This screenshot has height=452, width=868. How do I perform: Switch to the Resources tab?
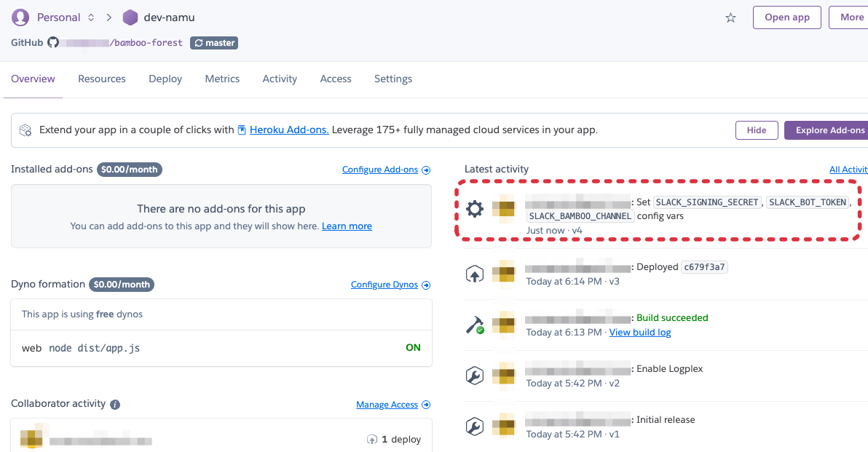tap(102, 79)
